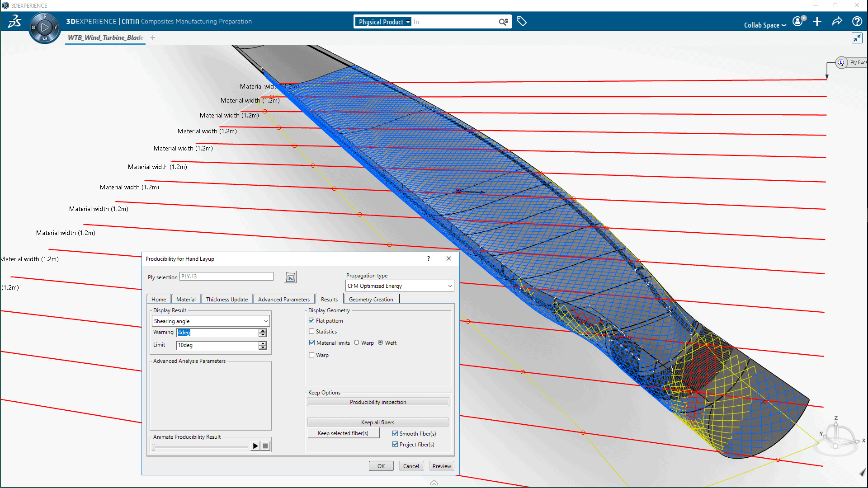This screenshot has width=868, height=488.
Task: Click the Preview button
Action: 441,466
